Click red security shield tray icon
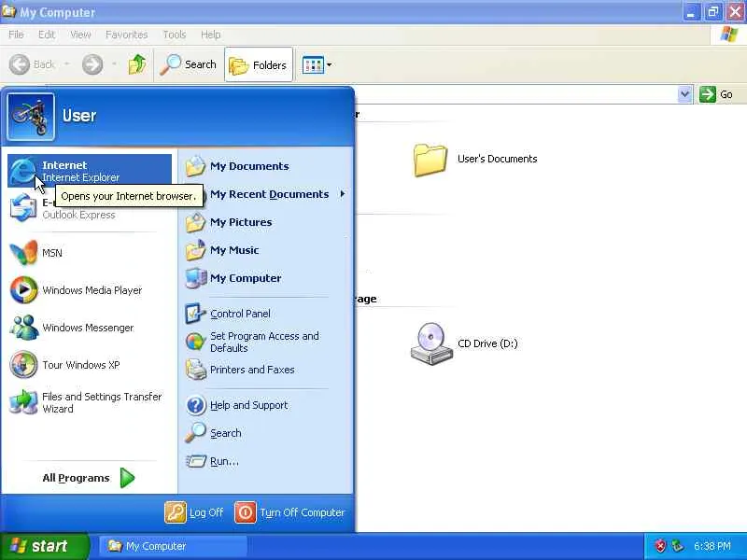This screenshot has width=747, height=560. (x=660, y=546)
